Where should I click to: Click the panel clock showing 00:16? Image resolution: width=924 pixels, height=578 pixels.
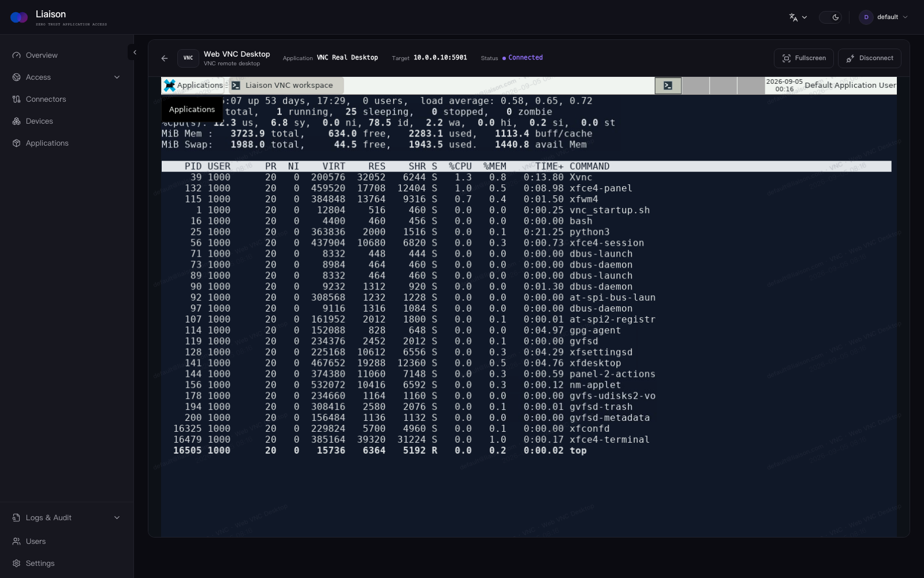click(x=784, y=86)
